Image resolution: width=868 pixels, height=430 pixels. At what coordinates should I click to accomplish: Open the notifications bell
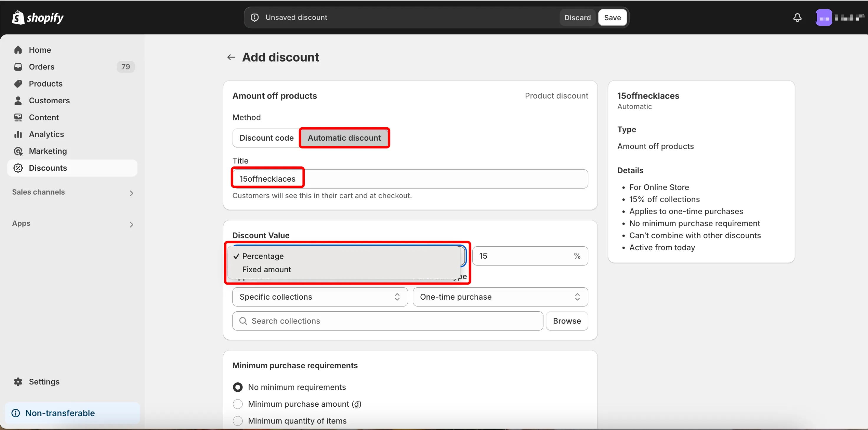coord(797,17)
